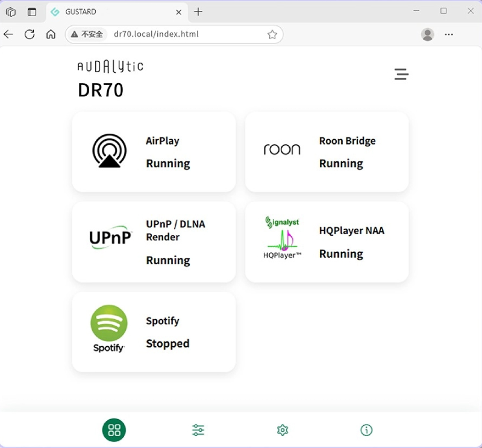Click the UPnP / DLNA Render title
Image resolution: width=482 pixels, height=448 pixels.
tap(175, 231)
